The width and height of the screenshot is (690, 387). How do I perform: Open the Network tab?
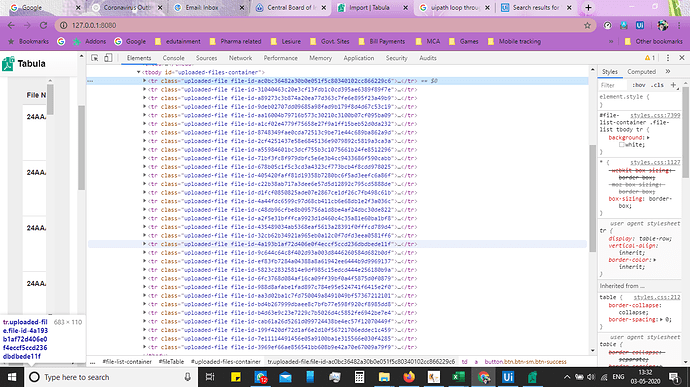tap(240, 58)
